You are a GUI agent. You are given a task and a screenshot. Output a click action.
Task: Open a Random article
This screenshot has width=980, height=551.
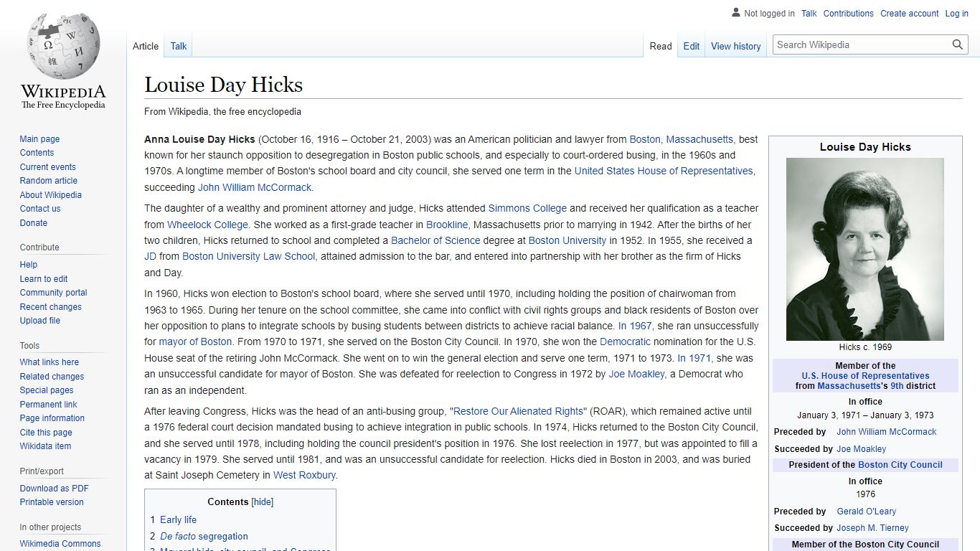coord(48,181)
